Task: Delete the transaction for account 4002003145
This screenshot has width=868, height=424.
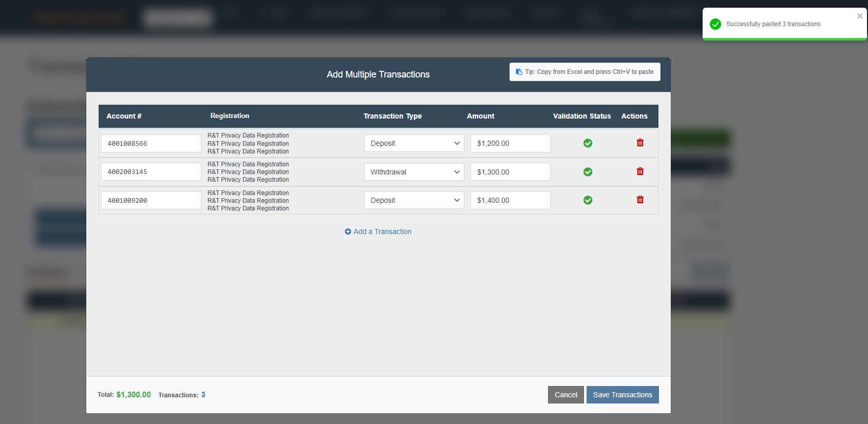Action: tap(640, 171)
